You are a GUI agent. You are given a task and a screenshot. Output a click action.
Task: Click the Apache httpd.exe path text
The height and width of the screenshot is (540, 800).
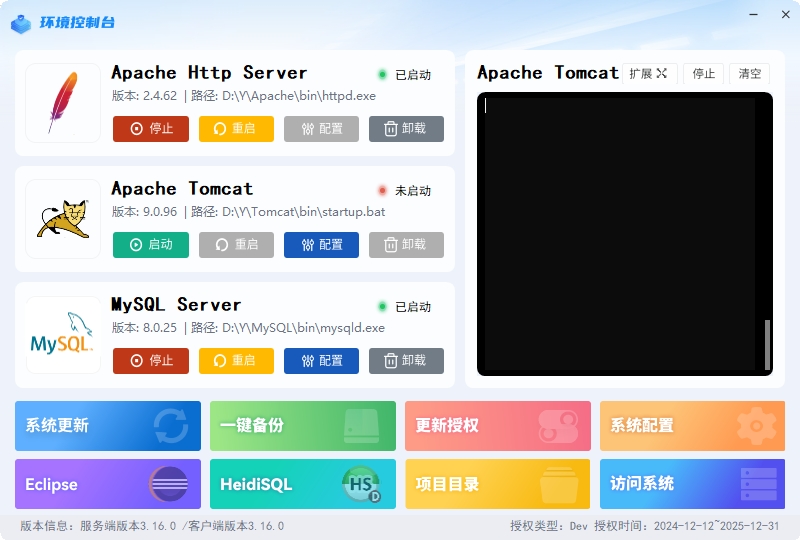coord(283,96)
